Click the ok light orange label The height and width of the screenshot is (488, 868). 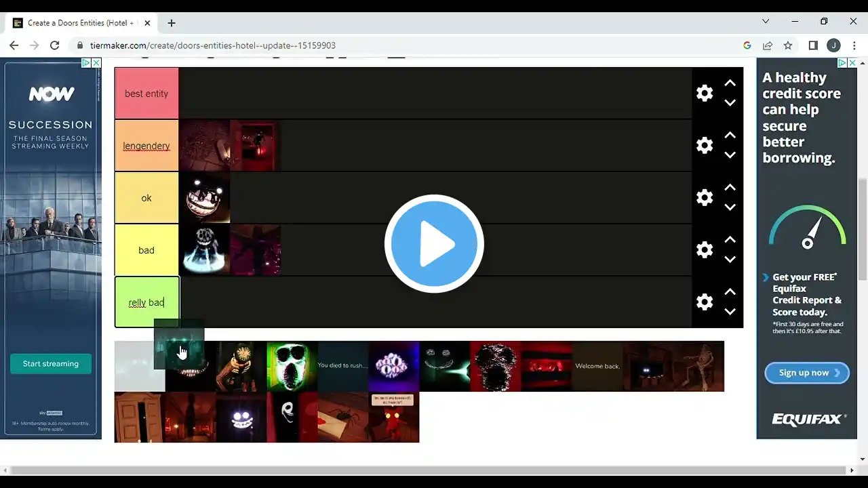pyautogui.click(x=146, y=198)
